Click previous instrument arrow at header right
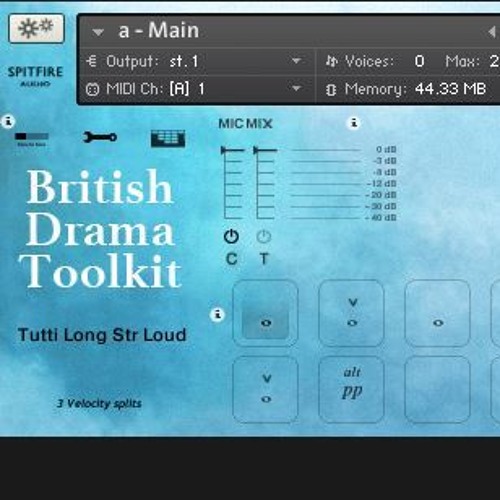Viewport: 500px width, 500px height. [x=491, y=32]
